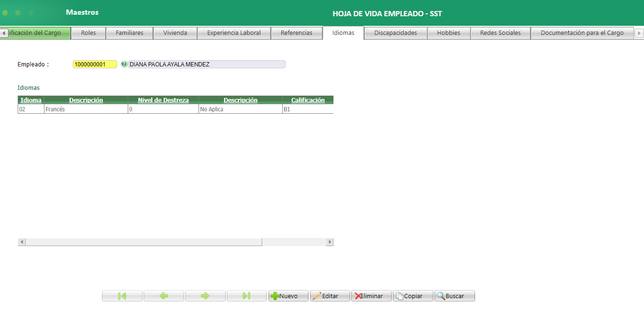The width and height of the screenshot is (644, 312).
Task: Click the horizontal scrollbar thumb under table
Action: point(144,242)
